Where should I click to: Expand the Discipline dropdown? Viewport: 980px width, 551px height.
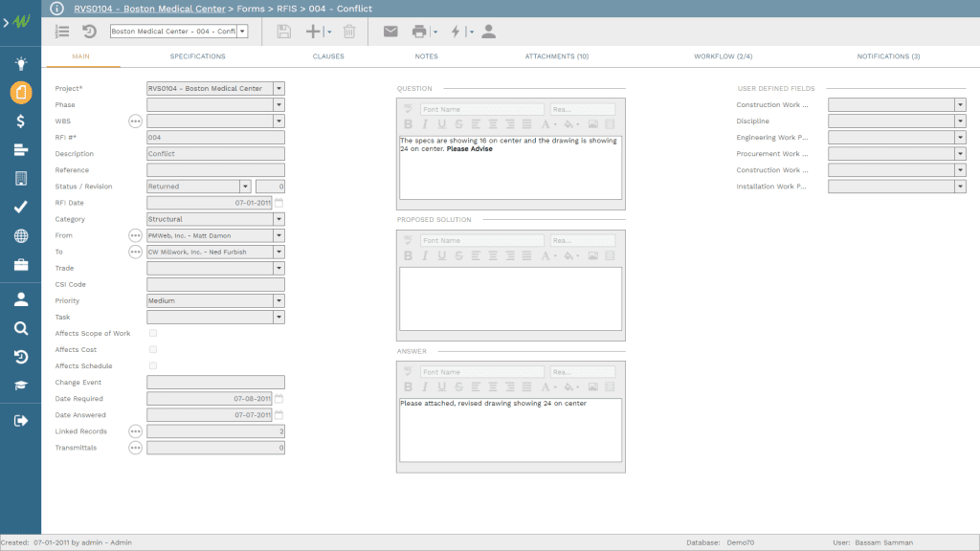(x=961, y=121)
